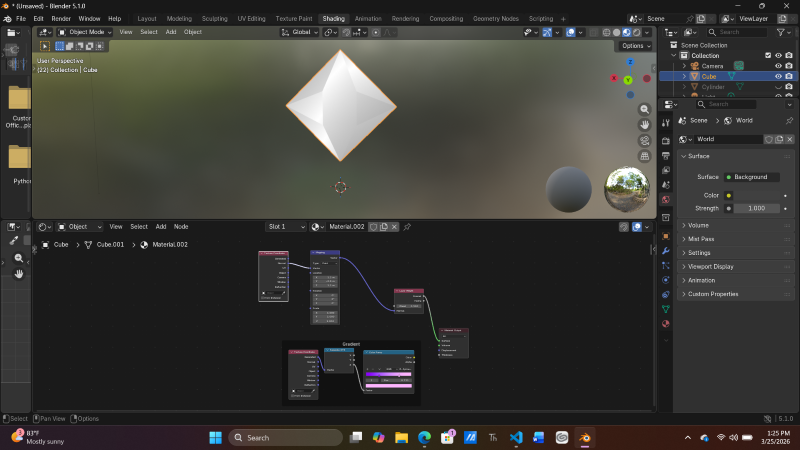Click the viewport zoom magnifier gizmo

click(645, 107)
